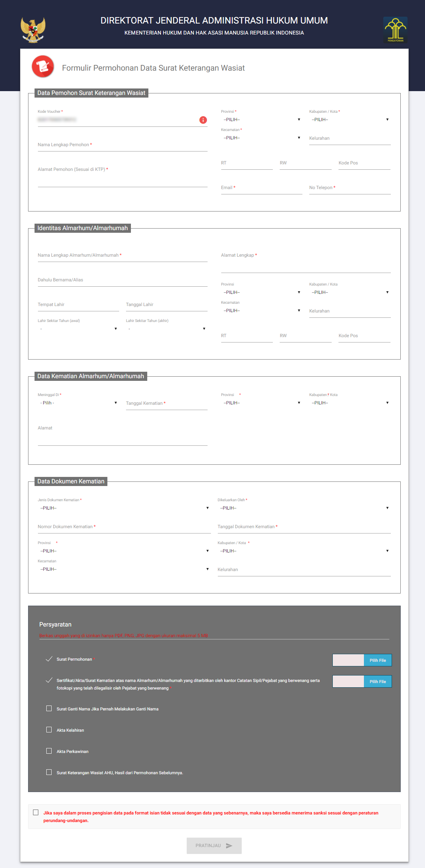Enable the Akta Perkawinan checkbox
Image resolution: width=425 pixels, height=868 pixels.
49,751
